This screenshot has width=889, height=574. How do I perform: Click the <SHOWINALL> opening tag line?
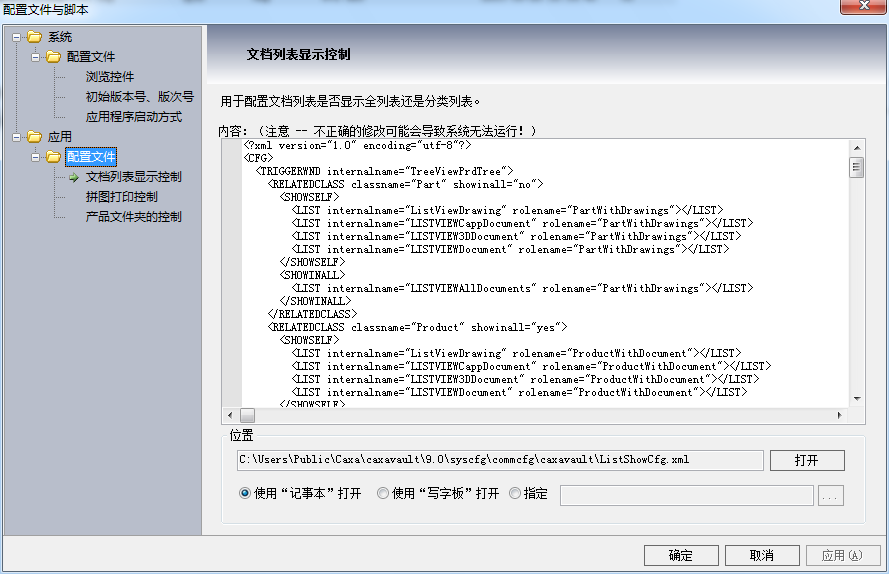312,275
